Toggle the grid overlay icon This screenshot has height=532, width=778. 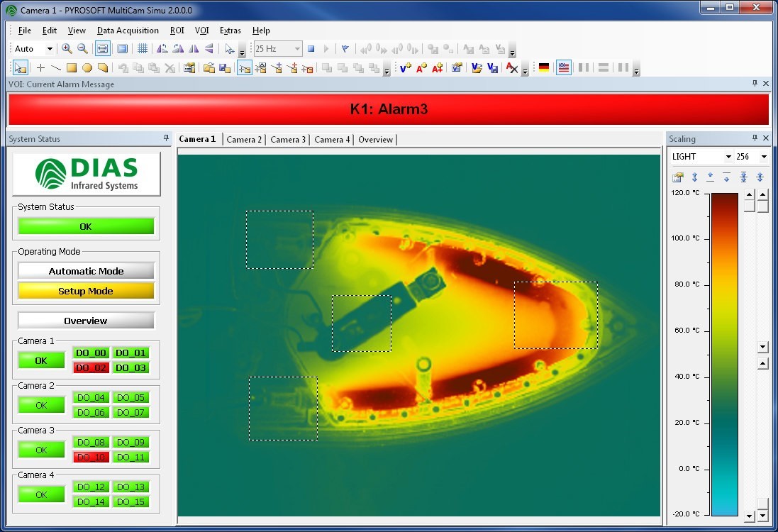click(x=142, y=49)
